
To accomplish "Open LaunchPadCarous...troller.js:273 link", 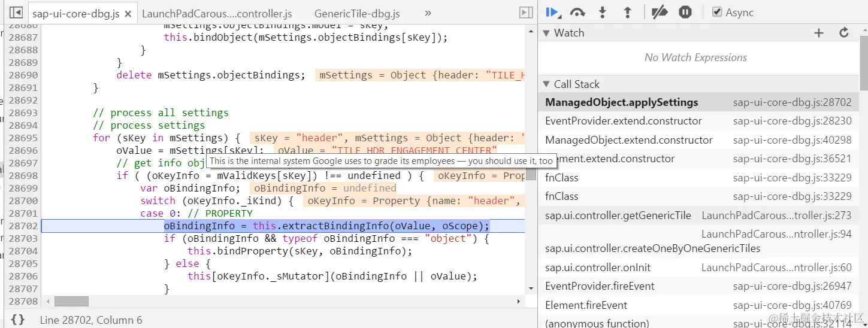I will pyautogui.click(x=776, y=215).
